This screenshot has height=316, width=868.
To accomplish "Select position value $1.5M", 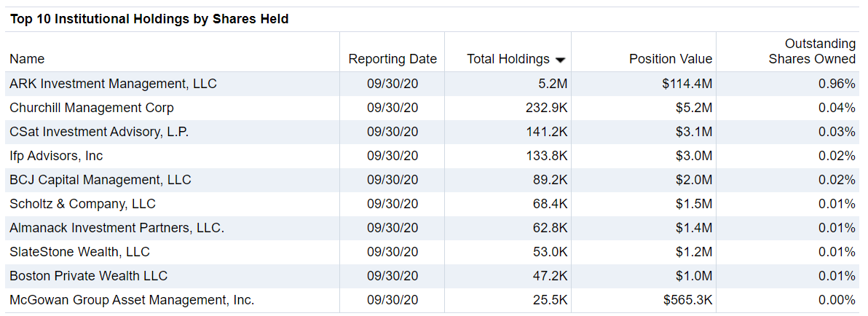I will [x=694, y=204].
